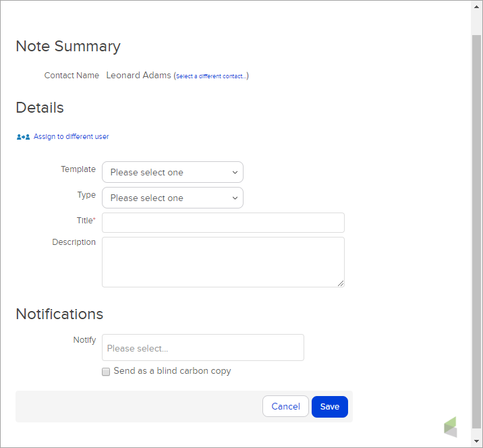Image resolution: width=483 pixels, height=448 pixels.
Task: Click into the Description text area
Action: pyautogui.click(x=223, y=262)
